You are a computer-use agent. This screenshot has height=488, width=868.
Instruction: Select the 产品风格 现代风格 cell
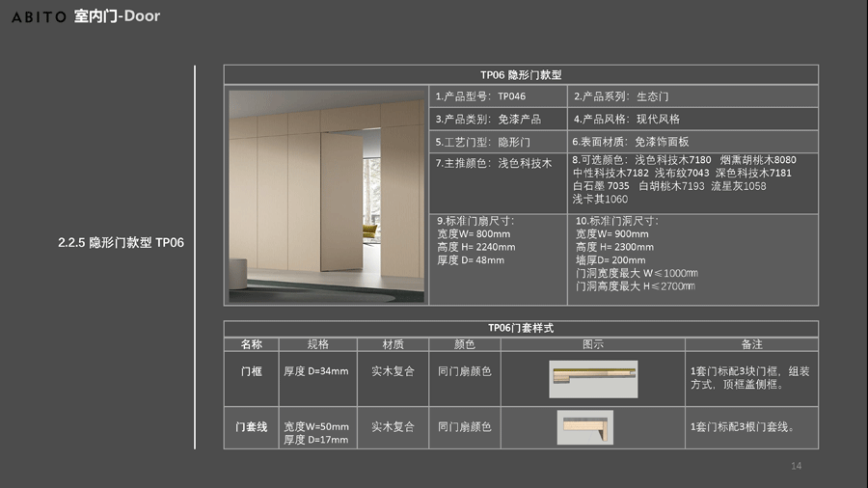point(692,120)
